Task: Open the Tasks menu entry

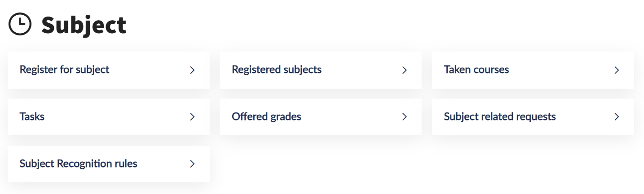Action: pyautogui.click(x=32, y=117)
